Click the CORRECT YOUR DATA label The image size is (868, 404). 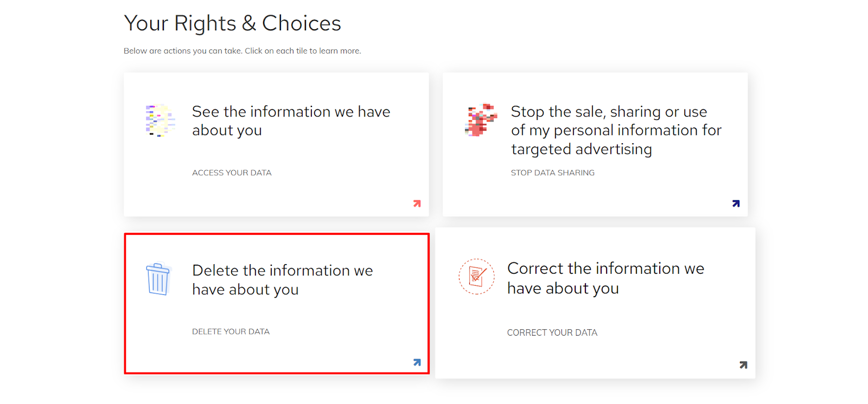click(552, 332)
